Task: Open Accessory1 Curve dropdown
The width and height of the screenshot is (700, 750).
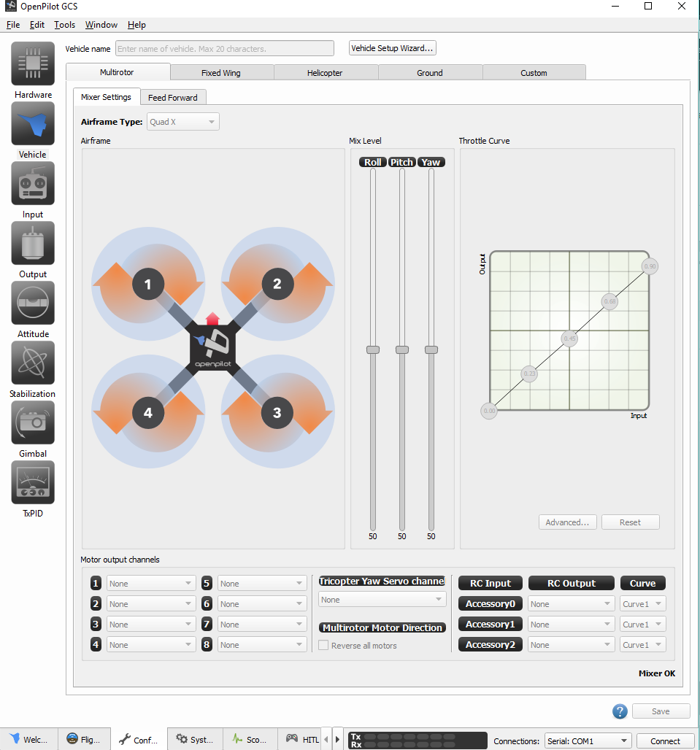Action: pyautogui.click(x=643, y=625)
